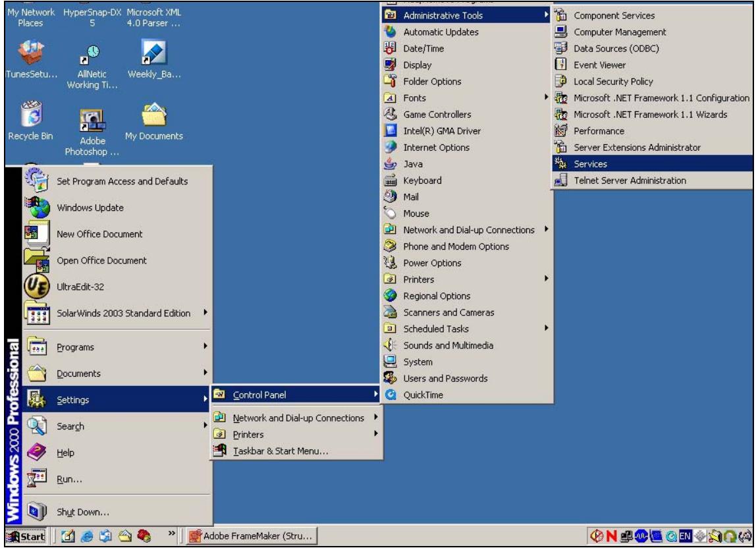Expand Printers arrow in Control Panel list
The height and width of the screenshot is (548, 756).
coord(546,279)
